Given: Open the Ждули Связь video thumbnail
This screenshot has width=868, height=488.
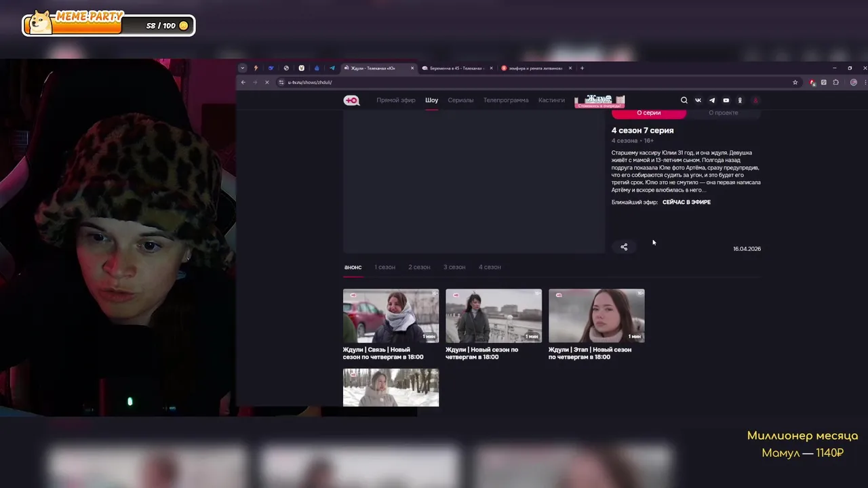Looking at the screenshot, I should click(x=391, y=316).
